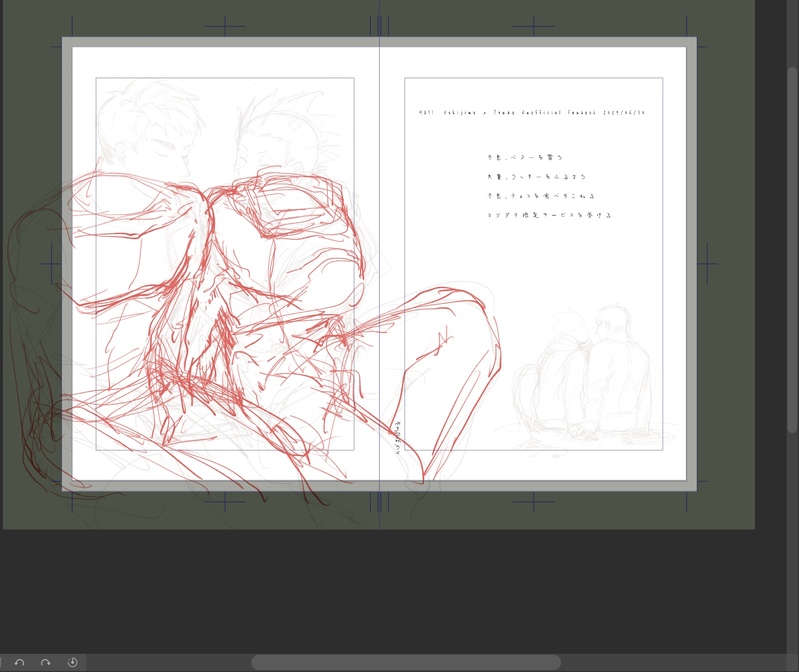Click the small faint sketch of two seated figures
Viewport: 799px width, 672px height.
(x=586, y=376)
